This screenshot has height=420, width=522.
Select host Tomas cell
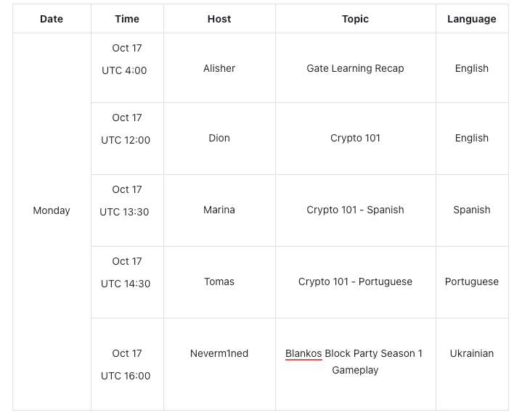pyautogui.click(x=219, y=281)
